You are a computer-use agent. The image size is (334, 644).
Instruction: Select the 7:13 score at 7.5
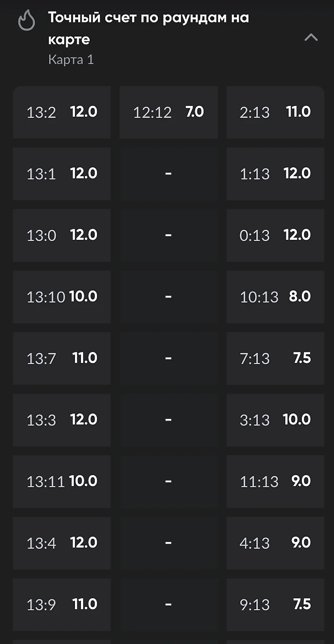(x=275, y=358)
